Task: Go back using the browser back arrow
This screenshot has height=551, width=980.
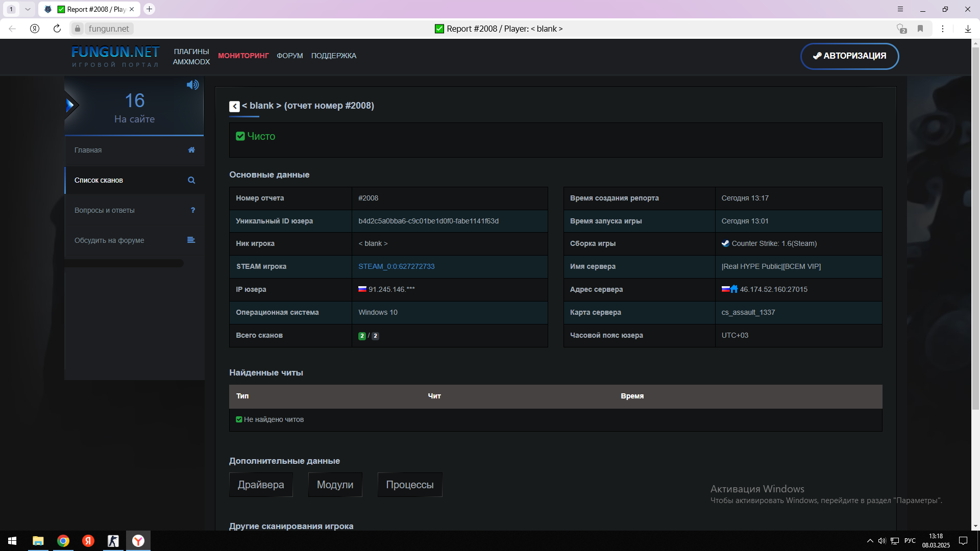Action: [12, 29]
